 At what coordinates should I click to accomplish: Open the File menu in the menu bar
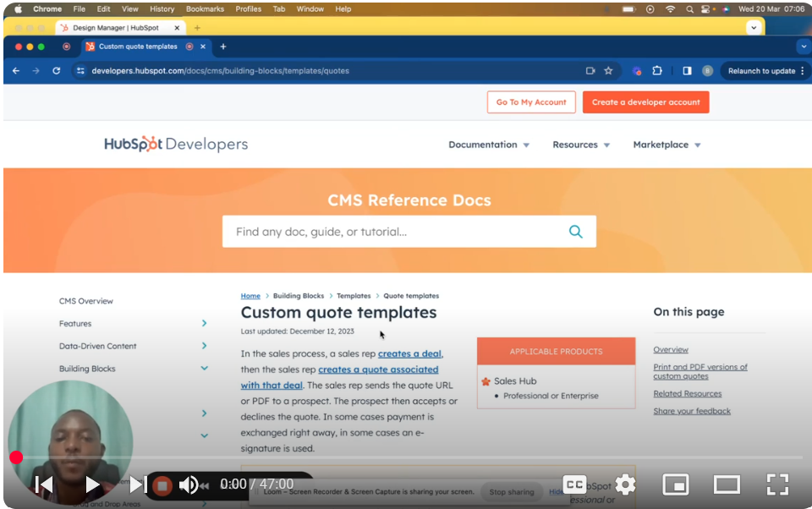coord(80,8)
